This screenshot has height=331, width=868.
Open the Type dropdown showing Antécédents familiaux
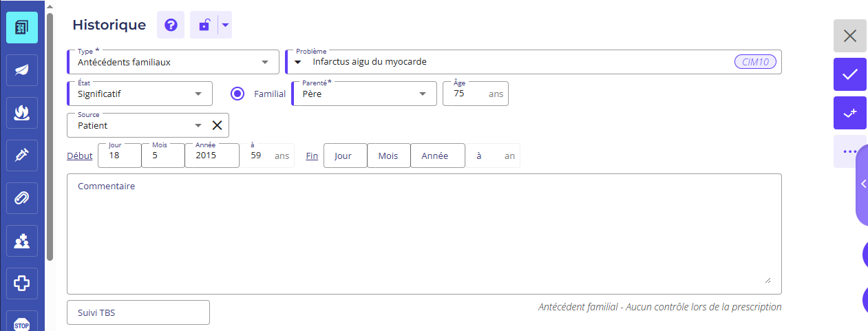(173, 62)
